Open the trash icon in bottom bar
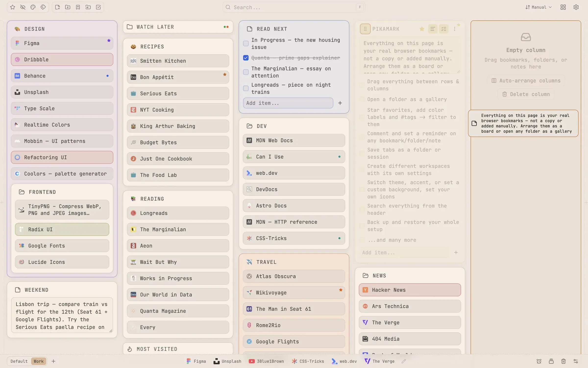Image resolution: width=588 pixels, height=368 pixels. [563, 361]
